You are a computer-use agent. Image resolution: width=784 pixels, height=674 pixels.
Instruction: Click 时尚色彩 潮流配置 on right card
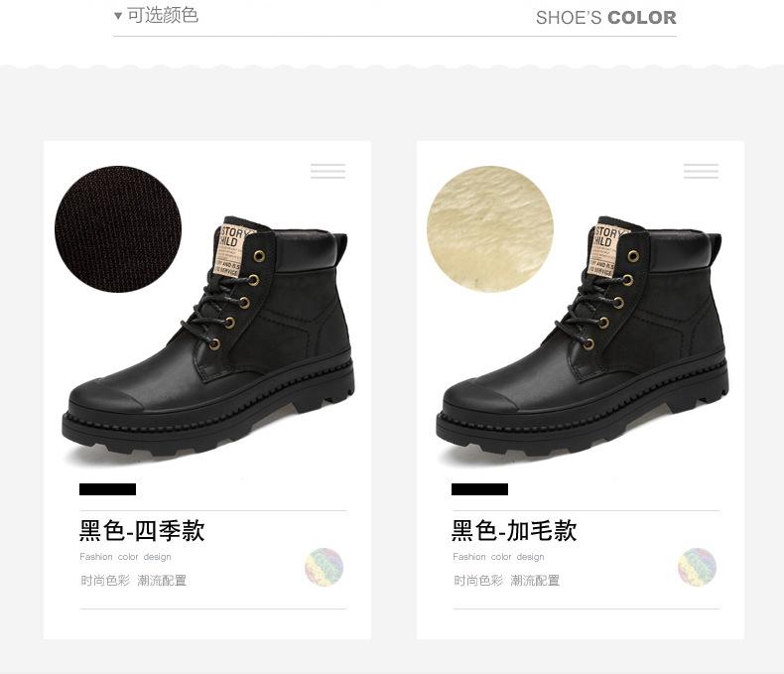pyautogui.click(x=506, y=581)
